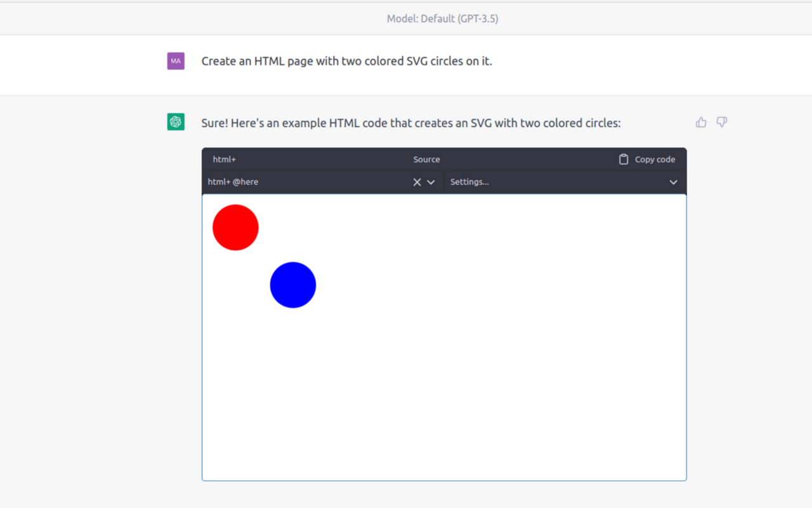The height and width of the screenshot is (508, 812).
Task: Click the purple MA user avatar
Action: (176, 61)
